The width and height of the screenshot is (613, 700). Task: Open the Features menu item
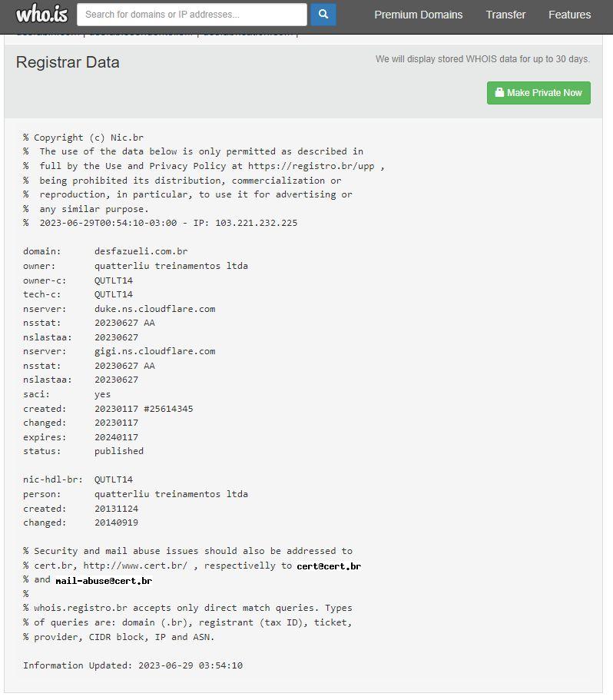pyautogui.click(x=569, y=15)
